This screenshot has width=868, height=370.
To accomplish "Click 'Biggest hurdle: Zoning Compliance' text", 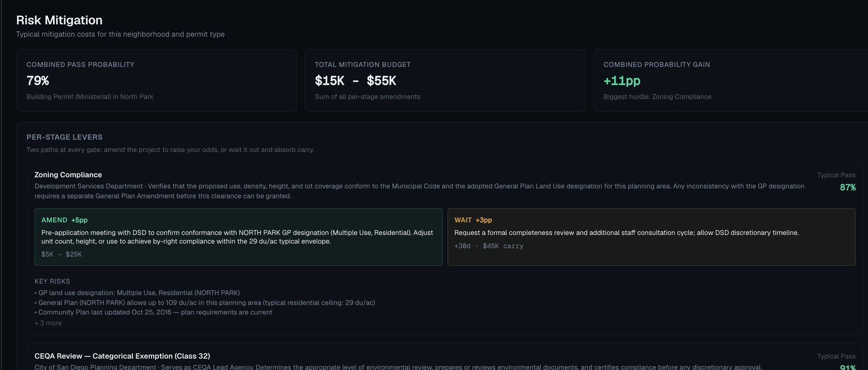I will click(658, 97).
